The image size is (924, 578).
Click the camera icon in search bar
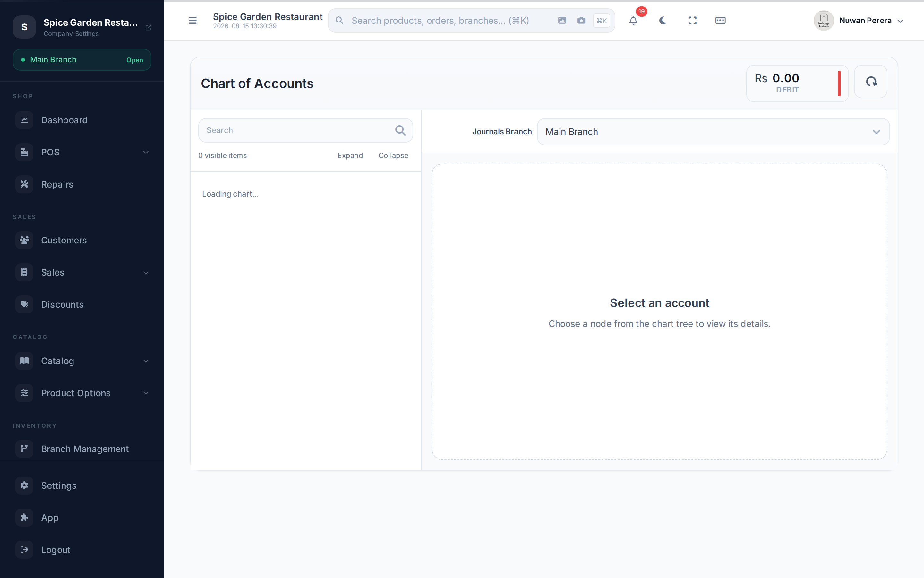point(581,21)
